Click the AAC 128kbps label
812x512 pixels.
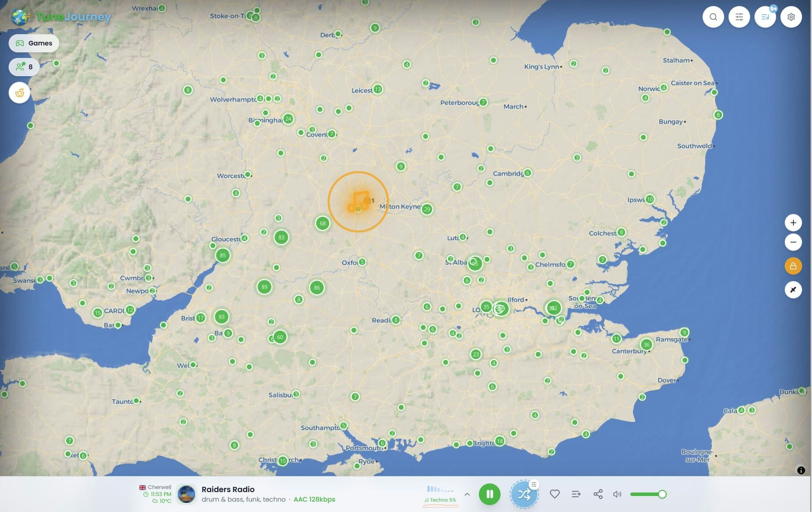coord(315,499)
